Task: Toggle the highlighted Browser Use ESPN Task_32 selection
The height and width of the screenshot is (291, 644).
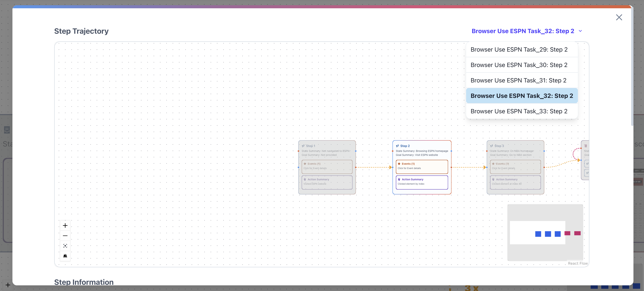Action: tap(522, 96)
